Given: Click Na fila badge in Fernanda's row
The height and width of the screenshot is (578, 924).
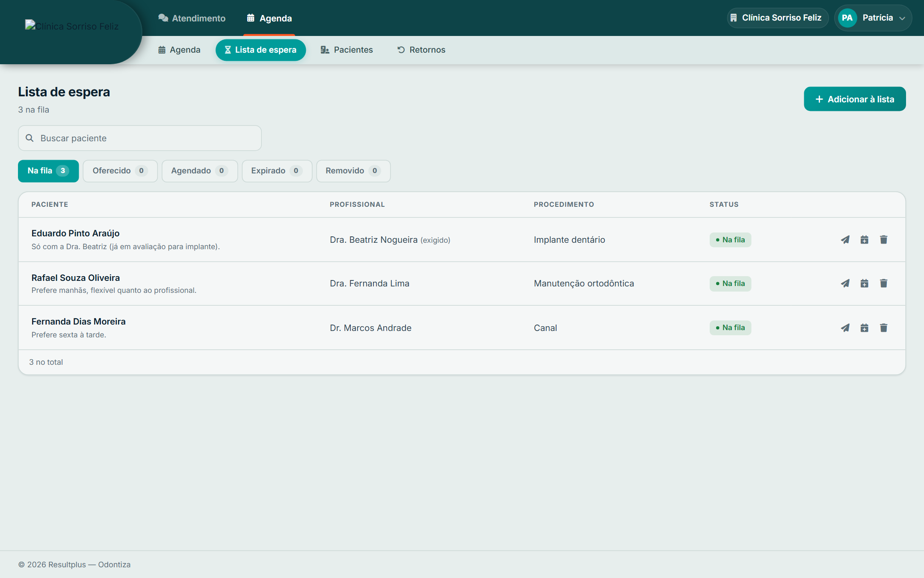Looking at the screenshot, I should pos(730,328).
